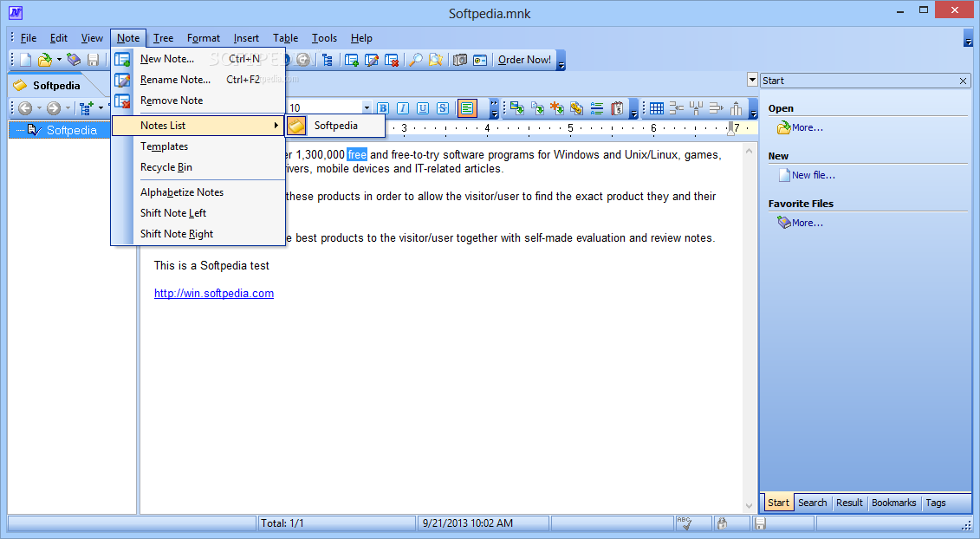Click the append column table icon
Screen dimensions: 980x539
737,108
